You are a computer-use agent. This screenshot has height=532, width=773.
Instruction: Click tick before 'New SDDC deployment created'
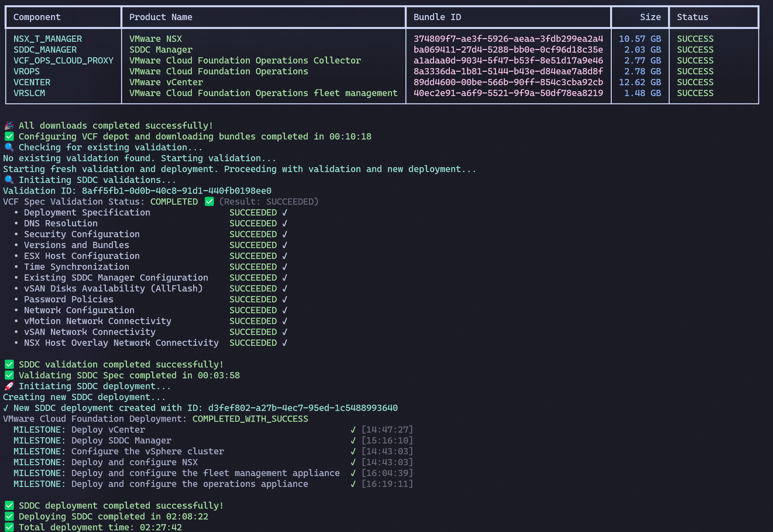[6, 408]
